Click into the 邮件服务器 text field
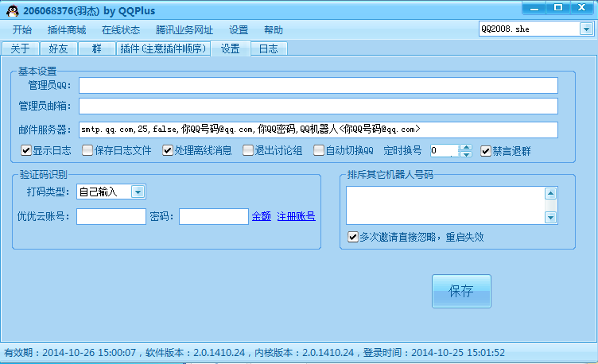The height and width of the screenshot is (364, 598). (x=318, y=130)
